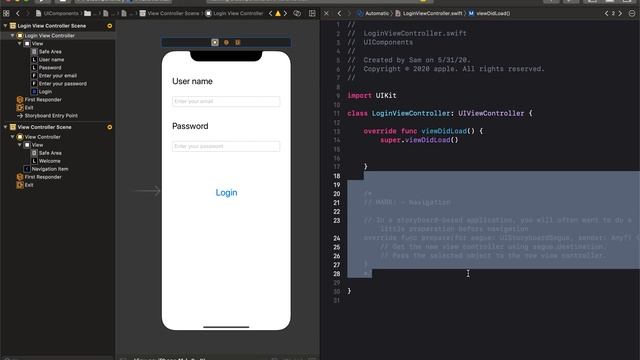This screenshot has width=640, height=360.
Task: Select LoginViewController.swift in jump bar
Action: click(429, 13)
